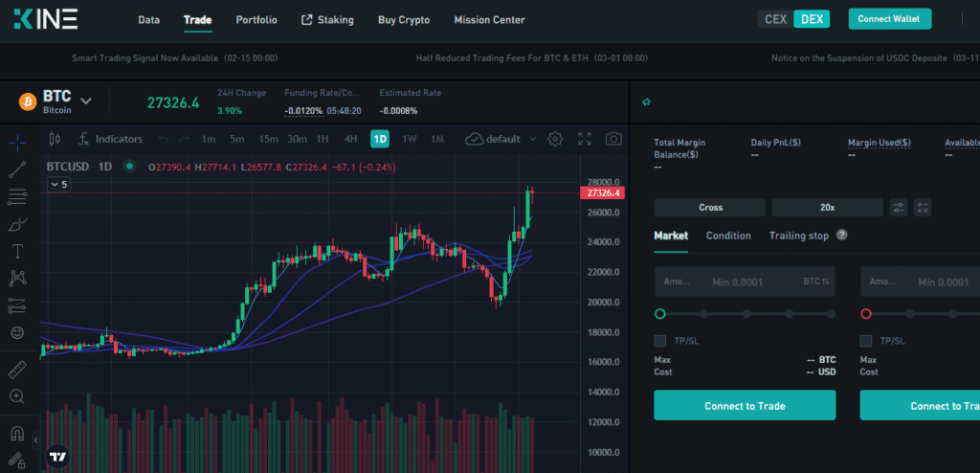Open Half Reduced Trading Fees notice
Screen dimensions: 980x473
click(x=532, y=58)
